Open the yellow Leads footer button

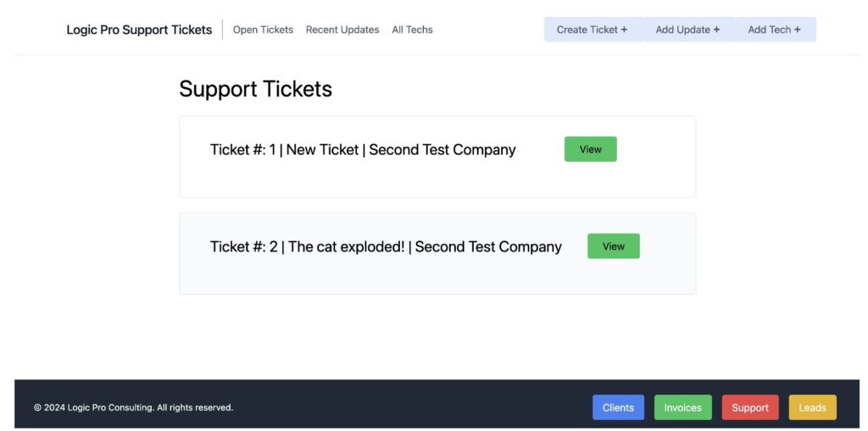[x=812, y=408]
